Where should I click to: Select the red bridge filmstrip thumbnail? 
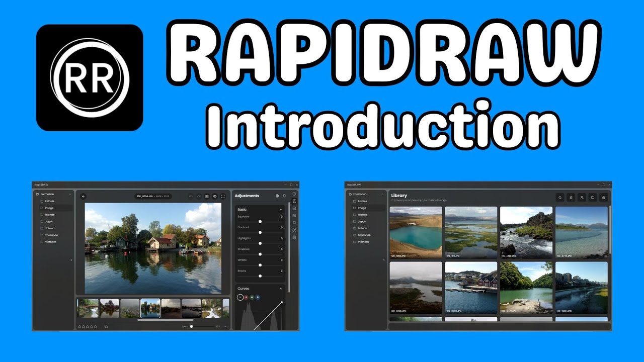pyautogui.click(x=88, y=308)
